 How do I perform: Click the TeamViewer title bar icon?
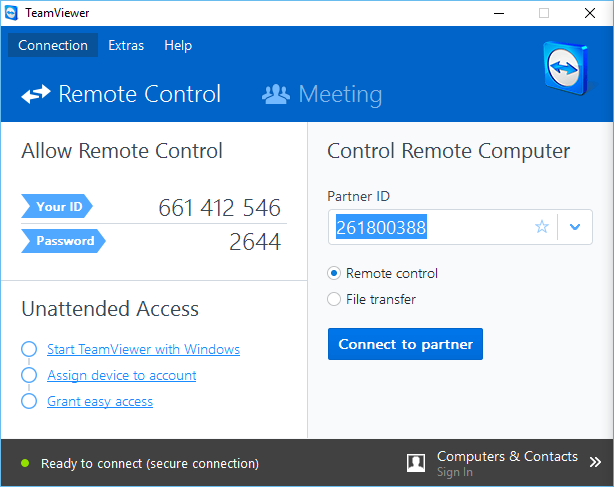coord(11,13)
